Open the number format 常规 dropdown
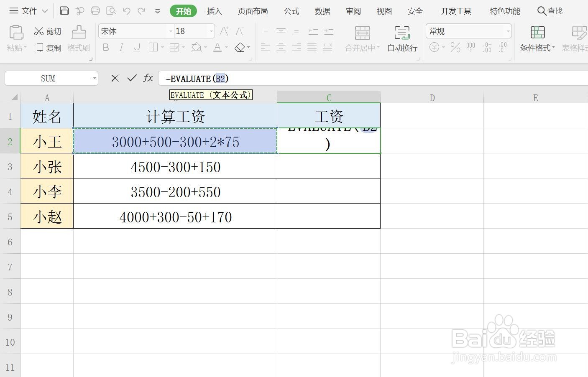The image size is (588, 377). [x=508, y=31]
